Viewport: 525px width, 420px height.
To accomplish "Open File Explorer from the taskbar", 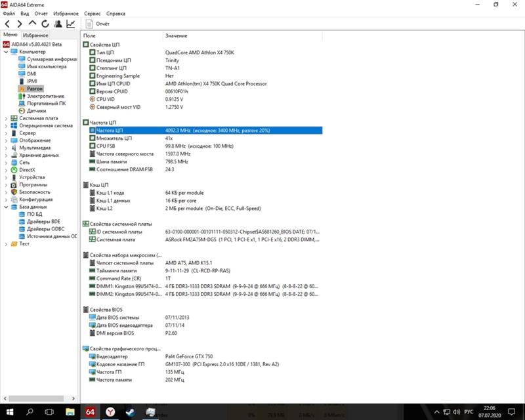I will point(70,411).
